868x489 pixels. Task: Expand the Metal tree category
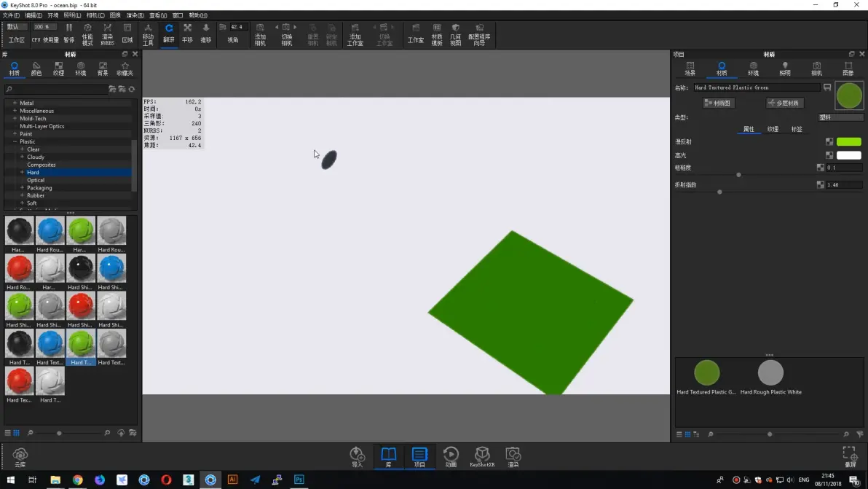[x=15, y=103]
